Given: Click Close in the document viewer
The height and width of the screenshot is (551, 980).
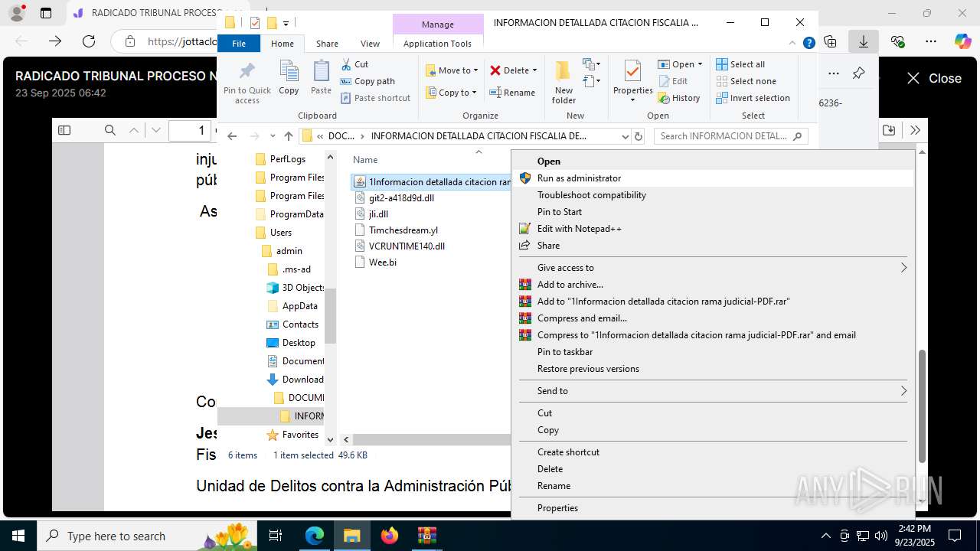Looking at the screenshot, I should (934, 79).
